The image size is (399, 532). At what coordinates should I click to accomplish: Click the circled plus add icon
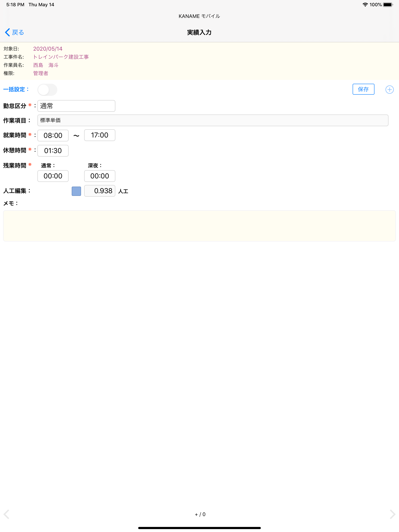(389, 89)
